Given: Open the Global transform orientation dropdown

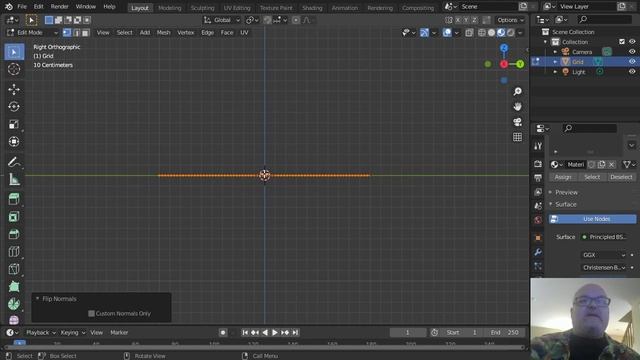Looking at the screenshot, I should [x=222, y=20].
